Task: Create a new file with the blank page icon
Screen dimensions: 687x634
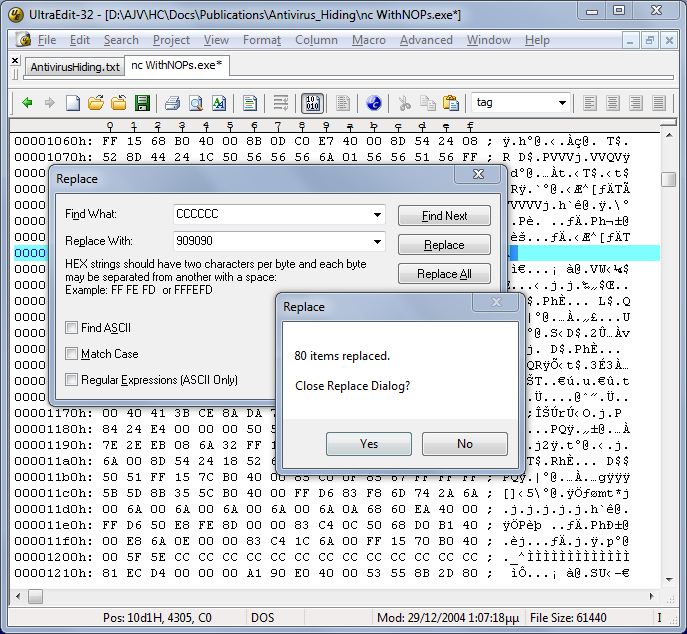Action: click(73, 103)
